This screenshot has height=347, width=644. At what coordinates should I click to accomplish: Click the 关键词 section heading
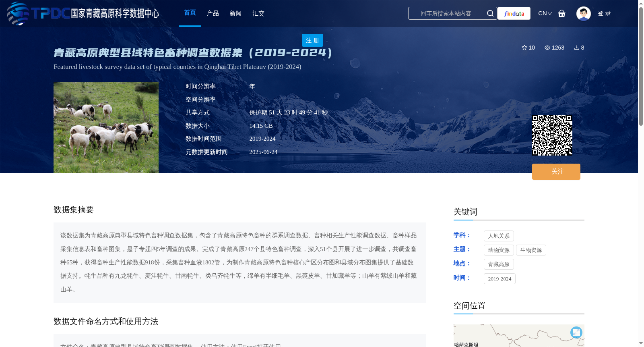coord(465,212)
